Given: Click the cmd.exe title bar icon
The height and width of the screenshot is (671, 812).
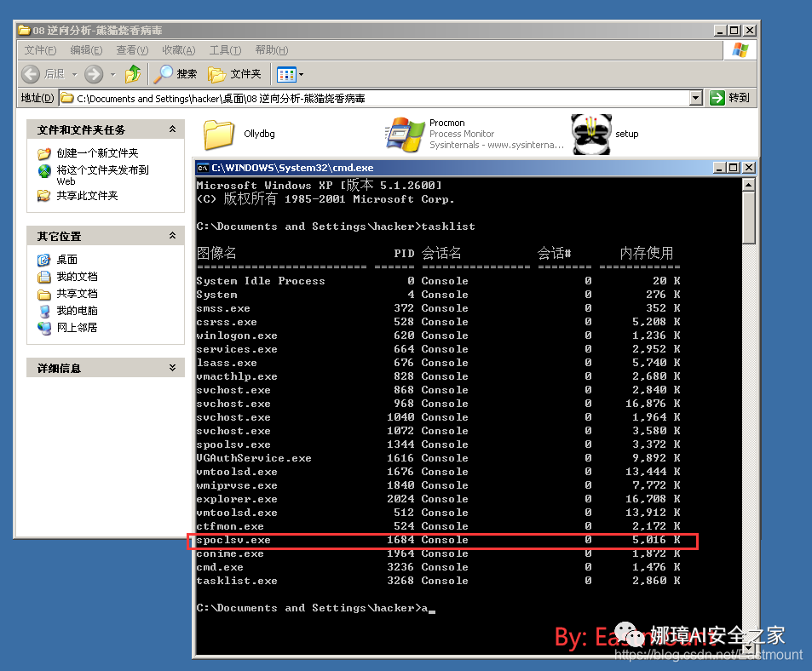Looking at the screenshot, I should coord(203,168).
